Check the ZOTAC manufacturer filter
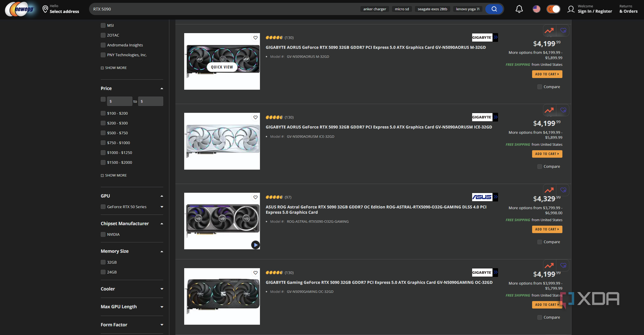 [103, 35]
